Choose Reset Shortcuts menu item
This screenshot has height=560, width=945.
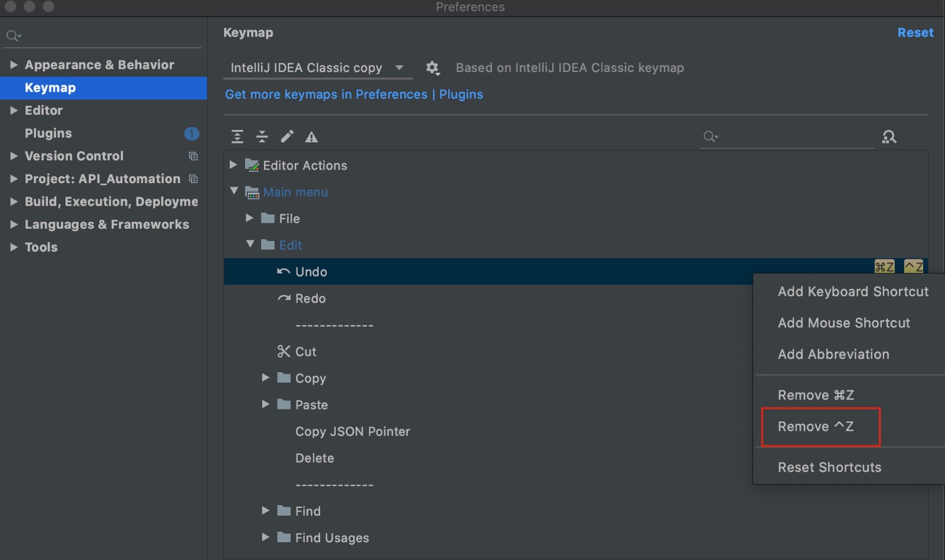tap(849, 467)
